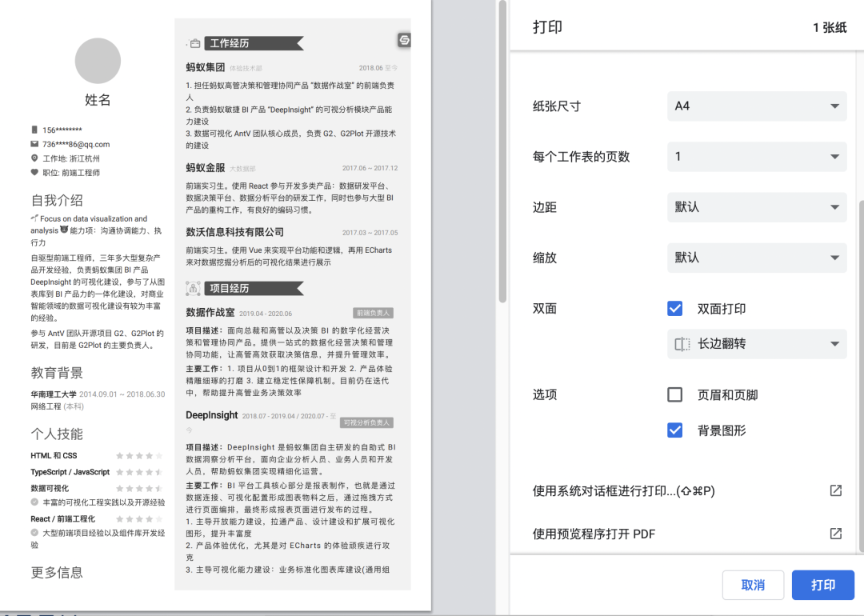Screen dimensions: 864x616
Task: Click the 职位: 前端工程师 text
Action: (x=71, y=173)
